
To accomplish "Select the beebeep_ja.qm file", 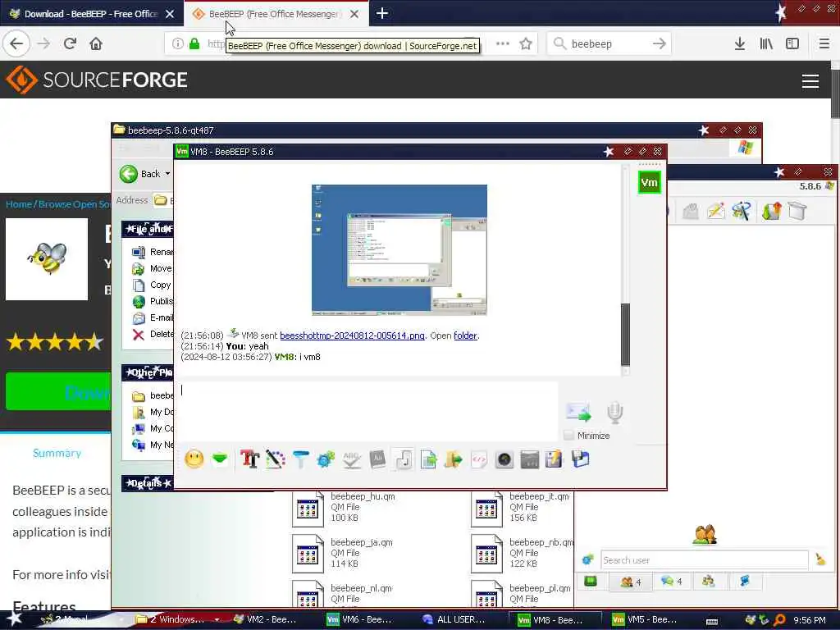I will [343, 554].
